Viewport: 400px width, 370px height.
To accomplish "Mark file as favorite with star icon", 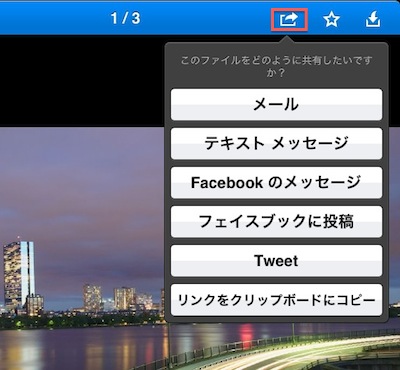I will (331, 20).
